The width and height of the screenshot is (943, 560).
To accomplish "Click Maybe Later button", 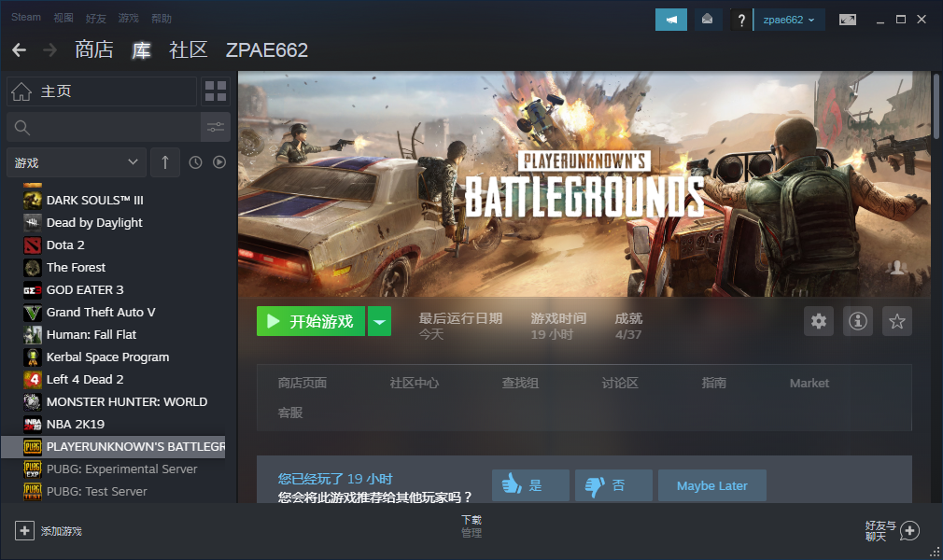I will click(x=712, y=485).
